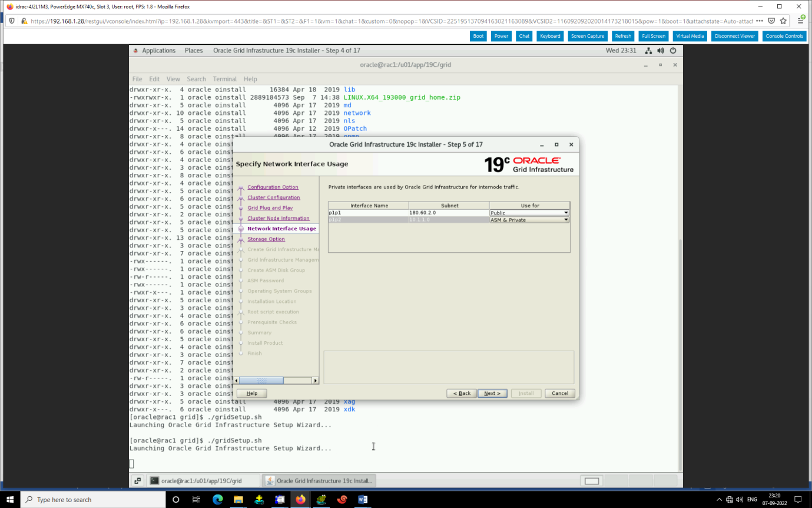The height and width of the screenshot is (508, 812).
Task: Open Console Controls
Action: coord(784,36)
